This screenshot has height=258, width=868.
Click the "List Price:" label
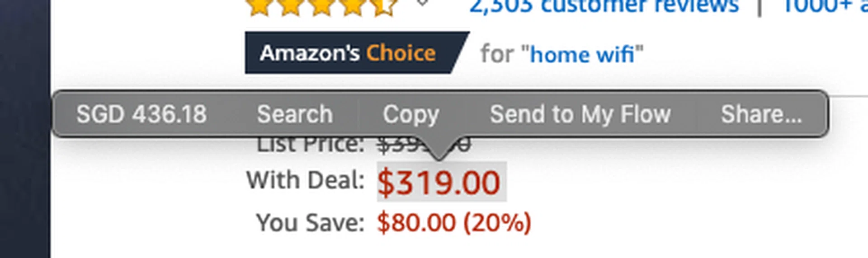click(x=310, y=145)
